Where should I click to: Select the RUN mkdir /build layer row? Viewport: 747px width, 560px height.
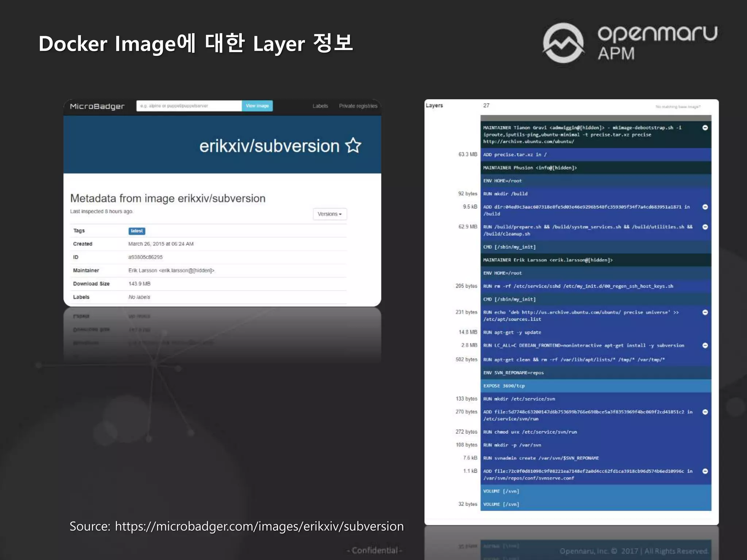click(596, 194)
